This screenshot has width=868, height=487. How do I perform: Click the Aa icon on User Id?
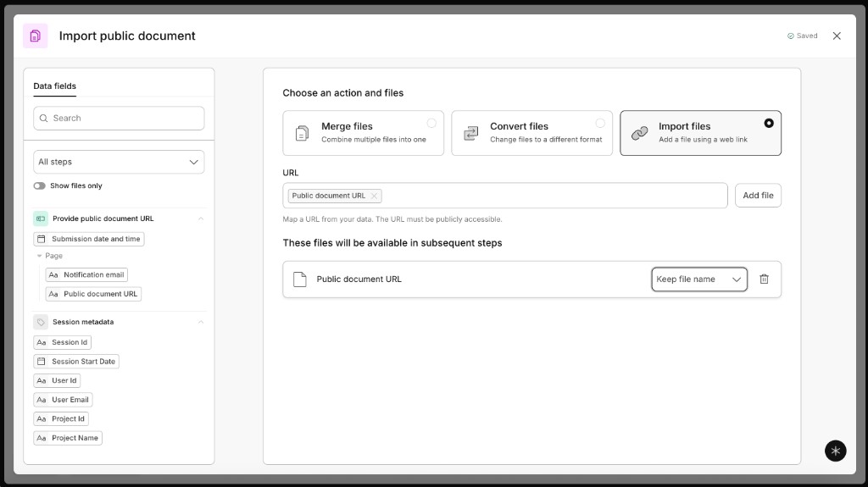pyautogui.click(x=42, y=381)
